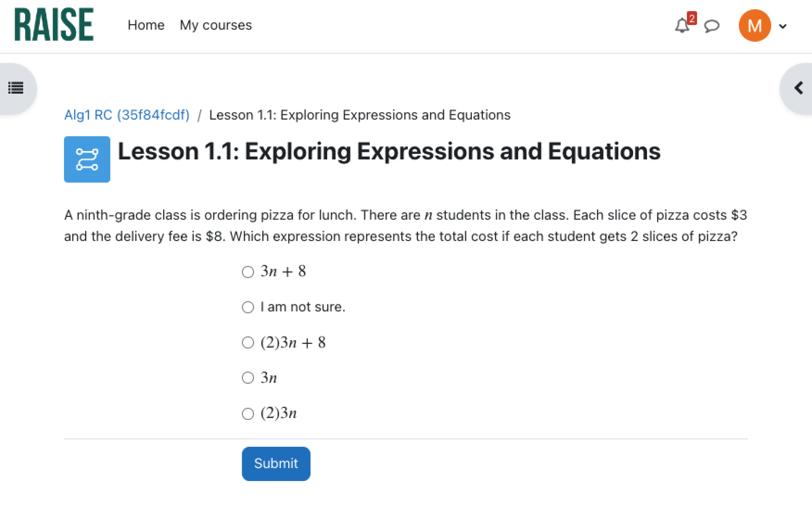Screen dimensions: 812x507
Task: Open user menu dropdown arrow
Action: pos(783,26)
